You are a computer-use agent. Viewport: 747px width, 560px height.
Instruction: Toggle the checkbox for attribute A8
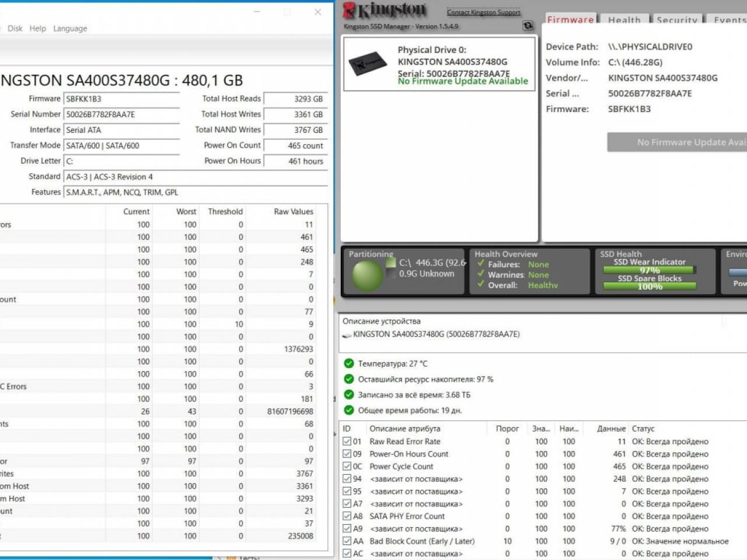(347, 516)
